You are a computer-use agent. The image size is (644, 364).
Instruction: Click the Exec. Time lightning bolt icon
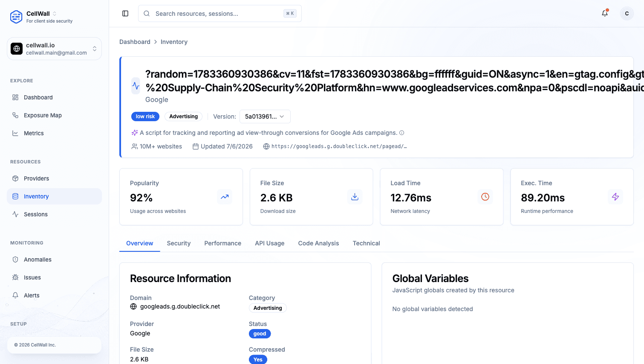pyautogui.click(x=615, y=197)
